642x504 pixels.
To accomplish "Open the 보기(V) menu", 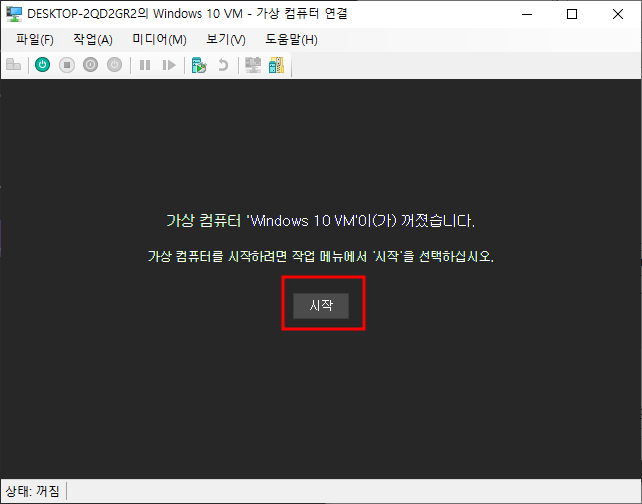I will pos(226,40).
